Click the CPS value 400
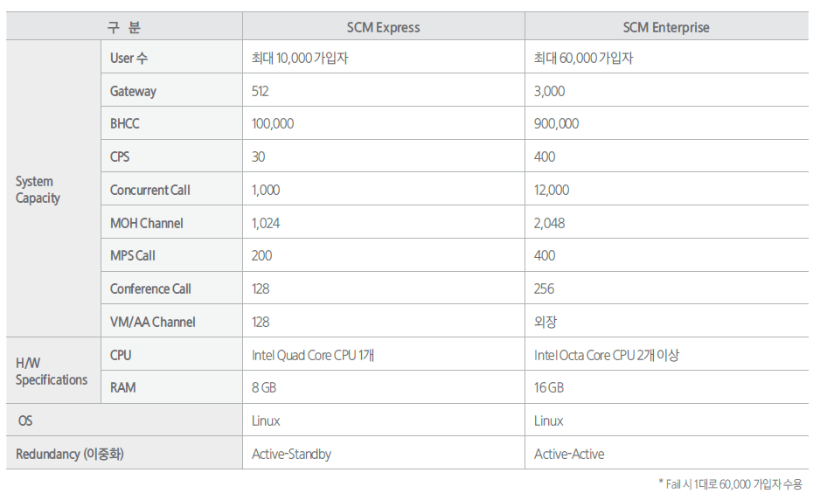This screenshot has height=497, width=820. point(545,157)
